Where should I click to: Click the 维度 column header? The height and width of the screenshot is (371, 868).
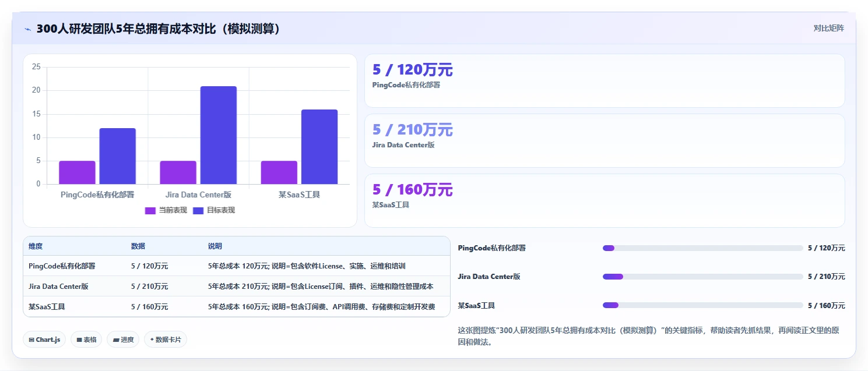[x=36, y=246]
